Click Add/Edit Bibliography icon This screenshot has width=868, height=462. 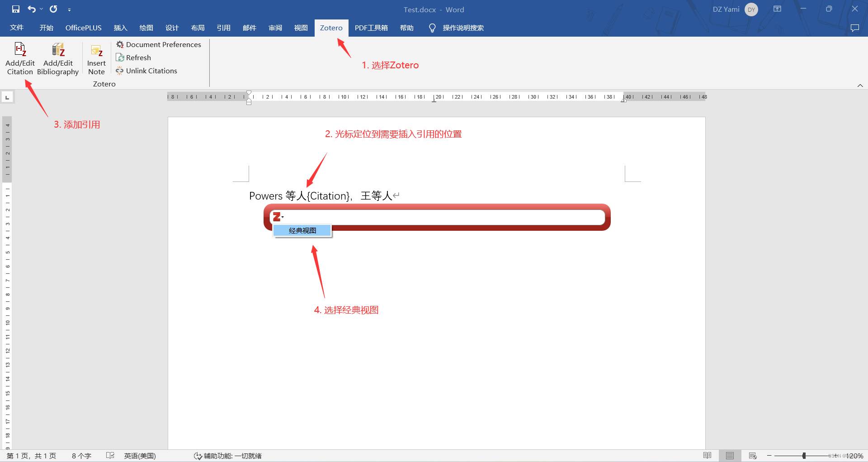click(x=58, y=59)
